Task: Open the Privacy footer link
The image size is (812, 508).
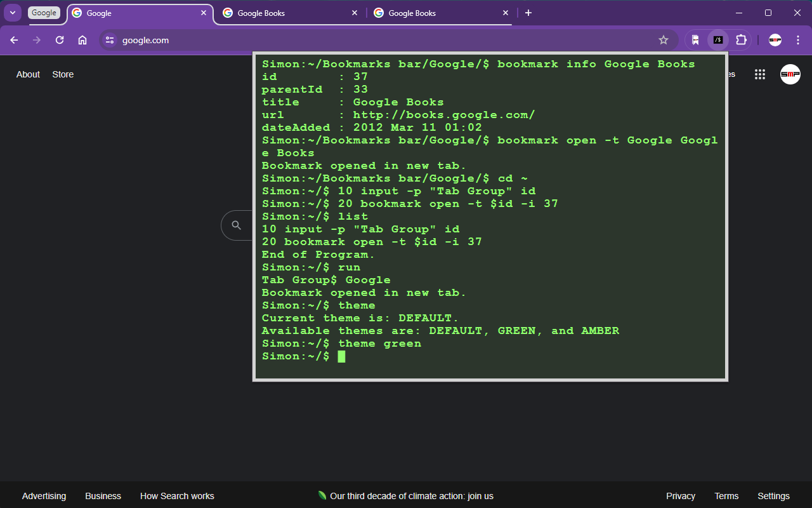Action: point(681,496)
